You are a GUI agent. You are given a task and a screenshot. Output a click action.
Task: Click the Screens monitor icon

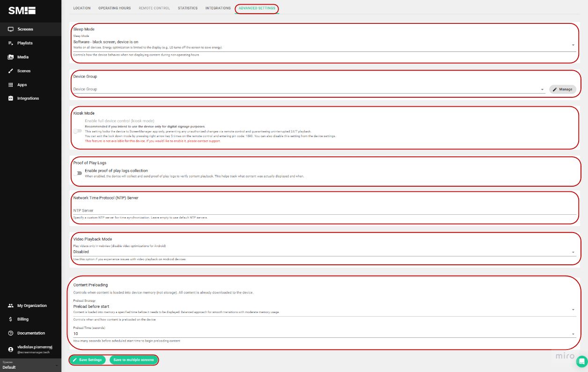(10, 29)
